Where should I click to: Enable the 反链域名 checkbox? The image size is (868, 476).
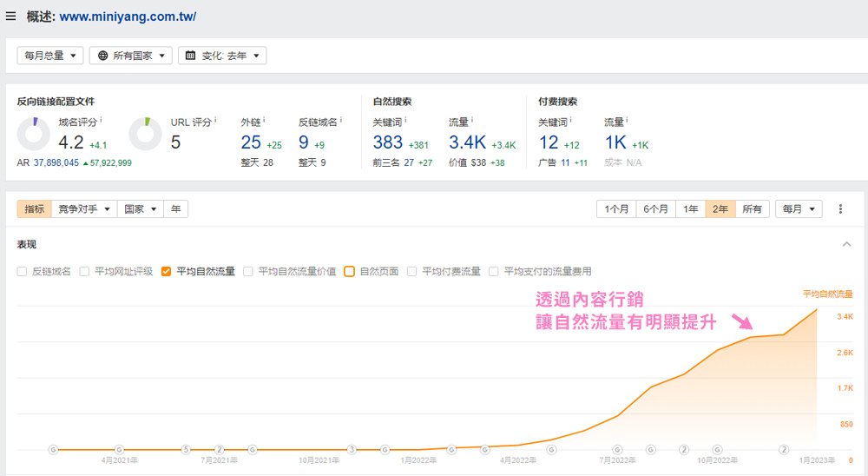22,271
